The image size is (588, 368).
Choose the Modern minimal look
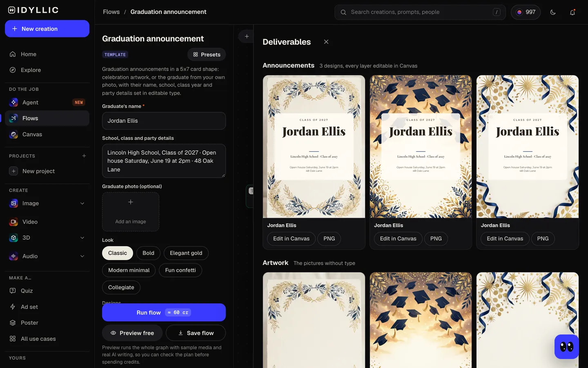(x=129, y=270)
